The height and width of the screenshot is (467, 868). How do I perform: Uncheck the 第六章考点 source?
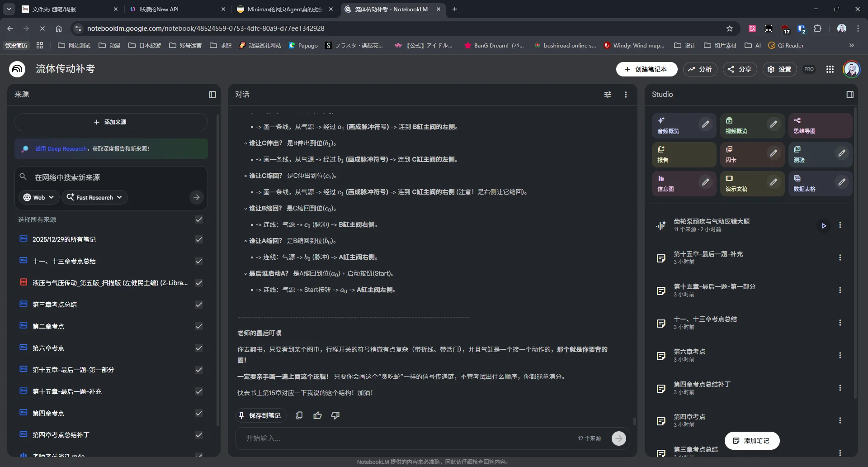pos(199,348)
